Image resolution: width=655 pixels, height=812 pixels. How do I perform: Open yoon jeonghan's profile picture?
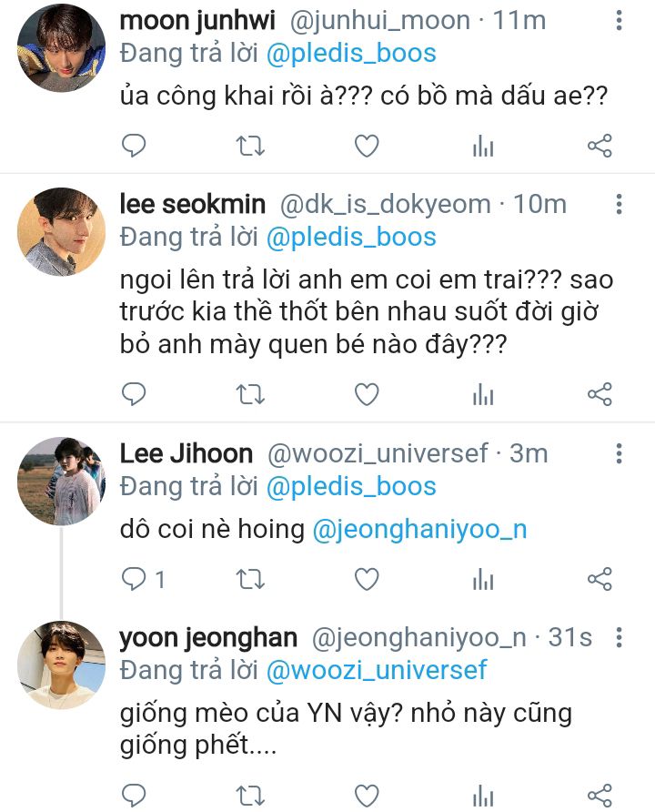coord(61,665)
